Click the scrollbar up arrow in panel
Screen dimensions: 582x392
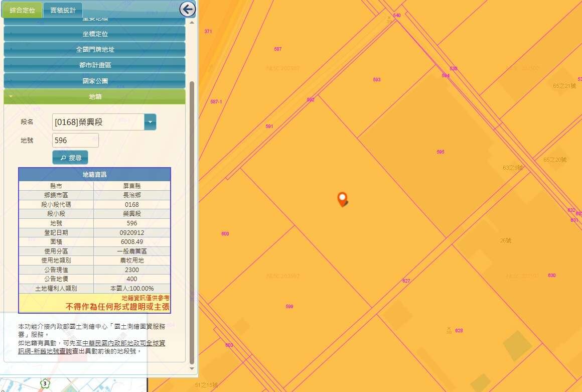pos(191,23)
